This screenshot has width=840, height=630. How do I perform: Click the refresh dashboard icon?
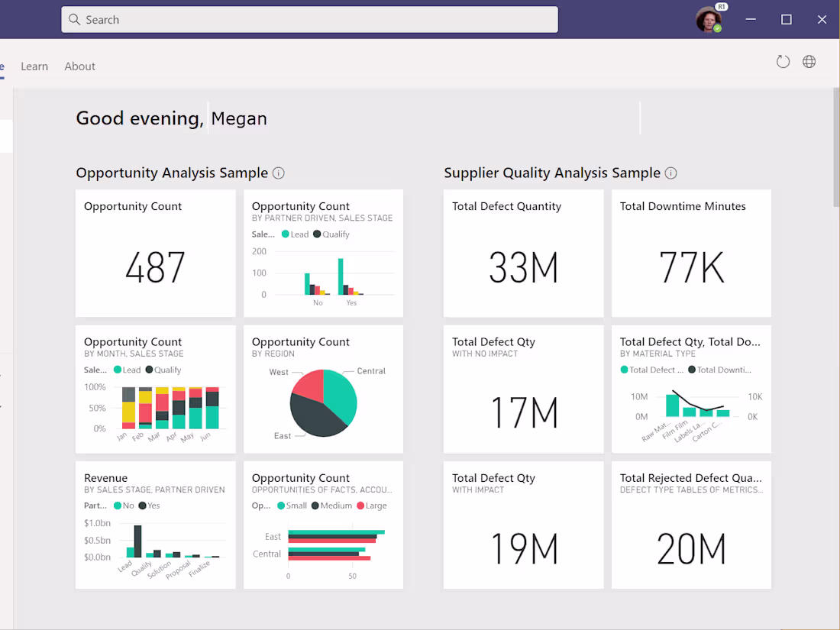(x=783, y=61)
